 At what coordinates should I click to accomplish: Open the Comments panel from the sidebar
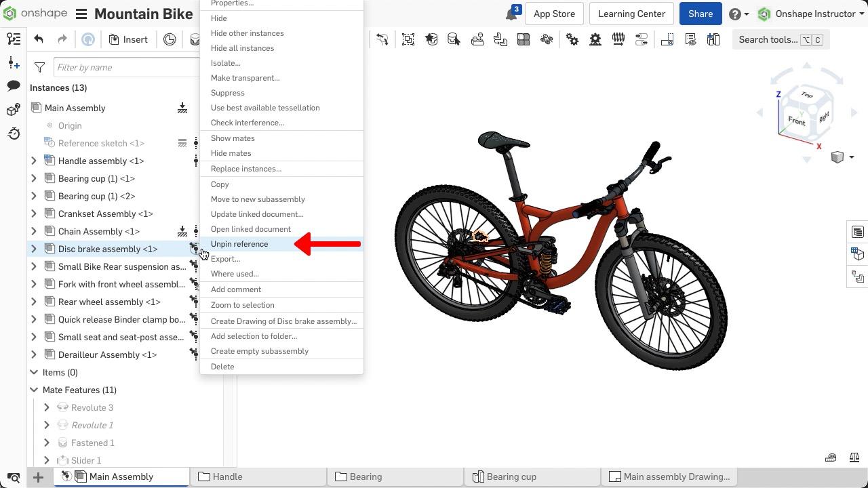(14, 86)
